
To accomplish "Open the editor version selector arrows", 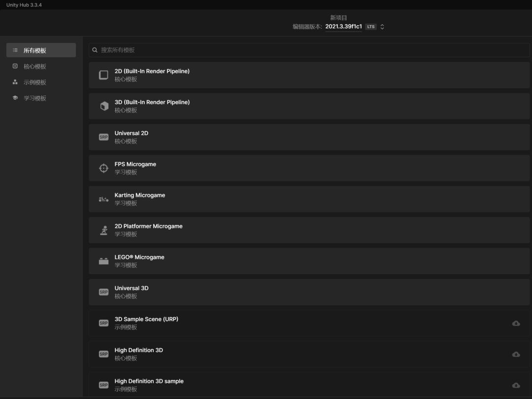I will click(x=382, y=27).
